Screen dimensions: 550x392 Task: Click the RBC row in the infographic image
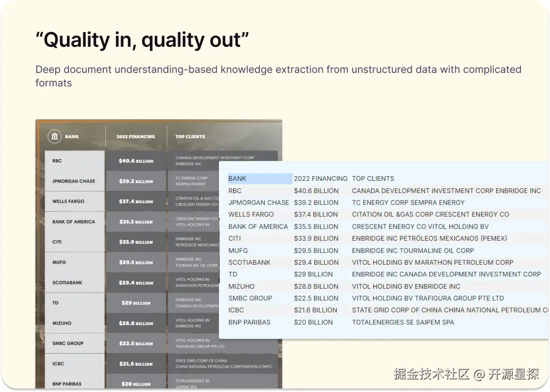coord(57,161)
